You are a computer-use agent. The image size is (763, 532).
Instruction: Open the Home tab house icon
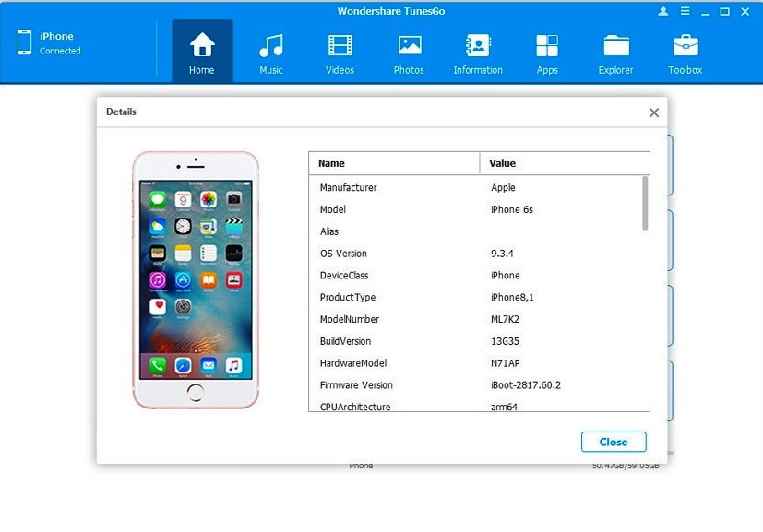tap(202, 45)
